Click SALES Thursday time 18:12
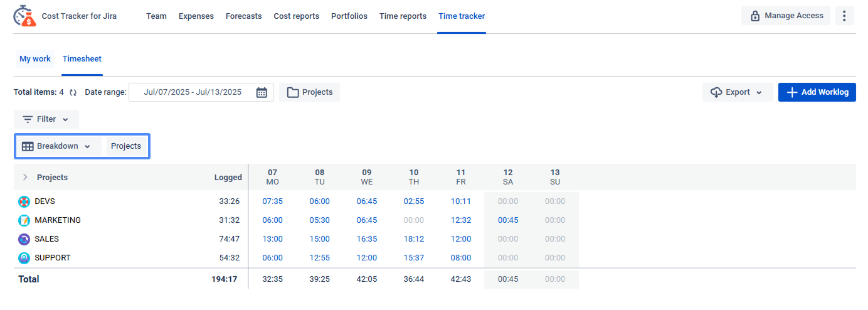868x310 pixels. 414,239
